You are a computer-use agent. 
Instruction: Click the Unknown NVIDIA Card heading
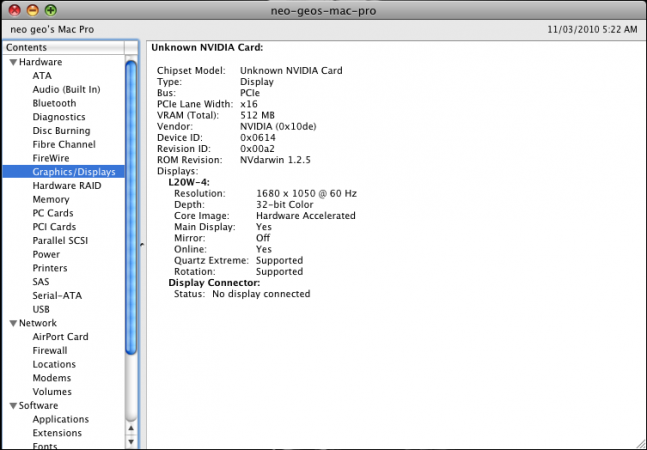[207, 48]
